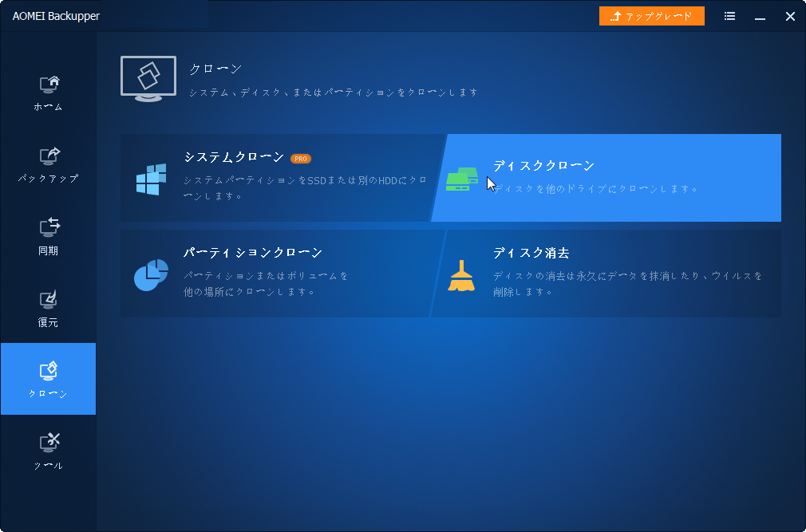
Task: Click the Windows logo システムクローン icon
Action: pyautogui.click(x=151, y=179)
